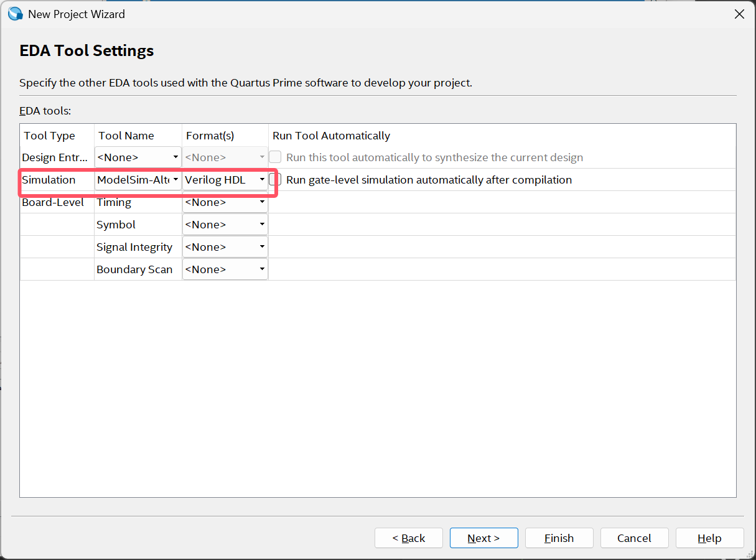Open the Symbol format dropdown
This screenshot has height=560, width=756.
tap(225, 225)
